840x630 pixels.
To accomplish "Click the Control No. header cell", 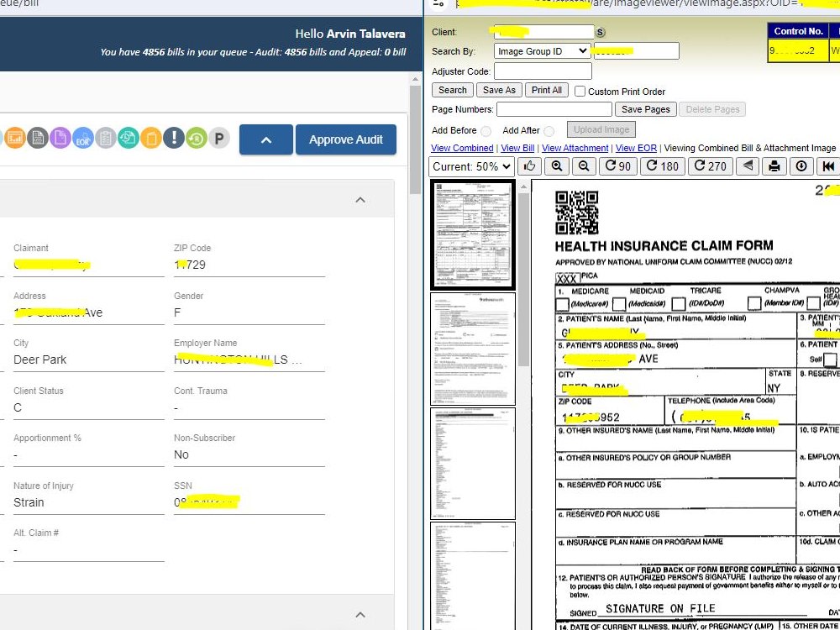I will click(x=798, y=31).
